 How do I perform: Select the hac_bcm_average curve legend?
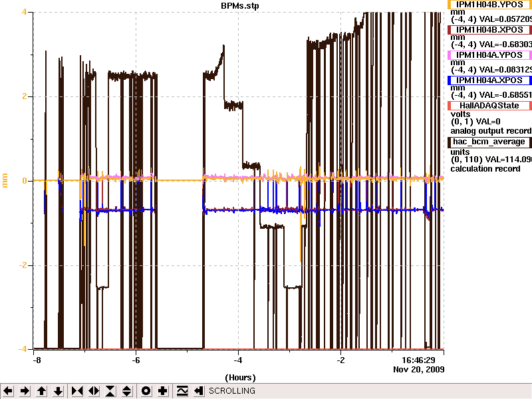click(x=489, y=142)
